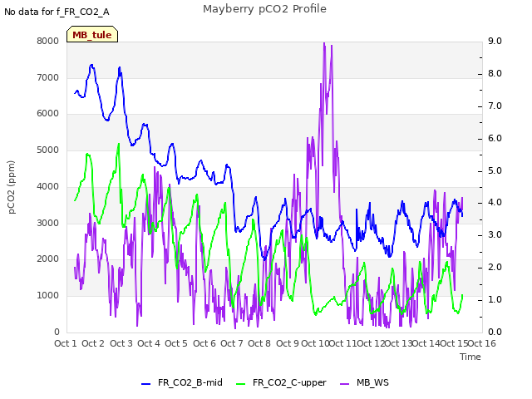Click the 6.0 right axis value

[x=495, y=139]
